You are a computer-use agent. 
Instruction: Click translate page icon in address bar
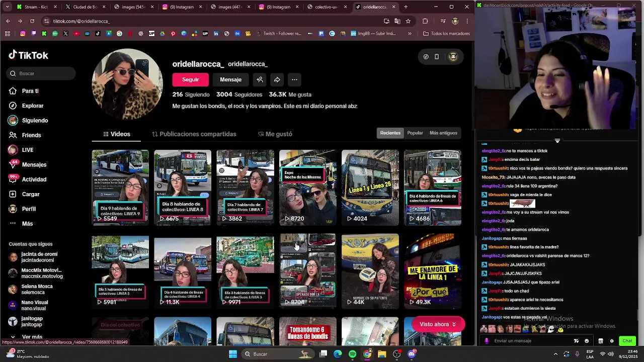[397, 21]
